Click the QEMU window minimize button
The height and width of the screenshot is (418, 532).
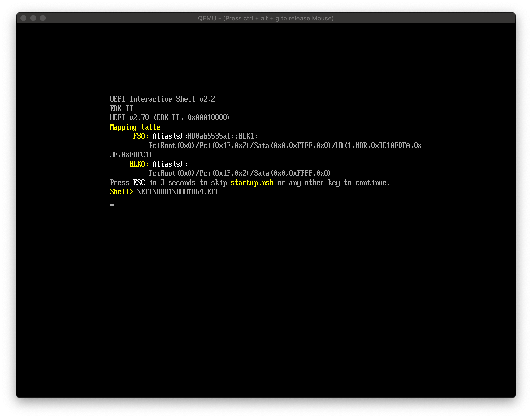[33, 18]
